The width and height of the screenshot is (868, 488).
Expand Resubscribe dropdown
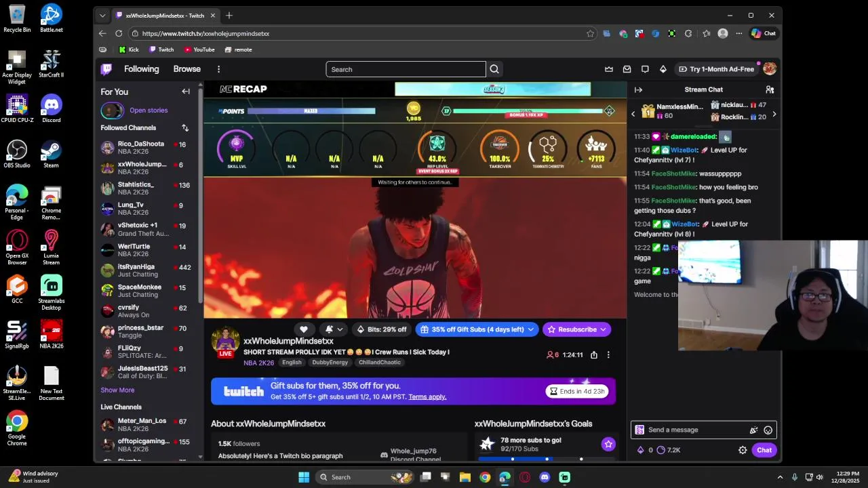point(604,329)
